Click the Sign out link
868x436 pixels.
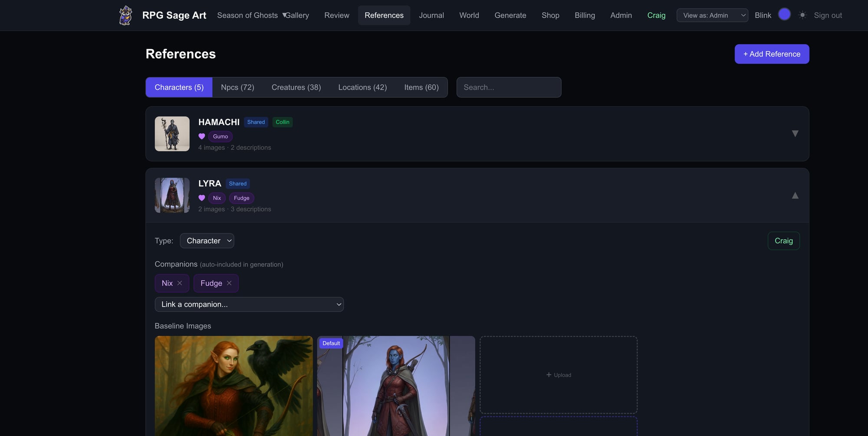tap(828, 15)
